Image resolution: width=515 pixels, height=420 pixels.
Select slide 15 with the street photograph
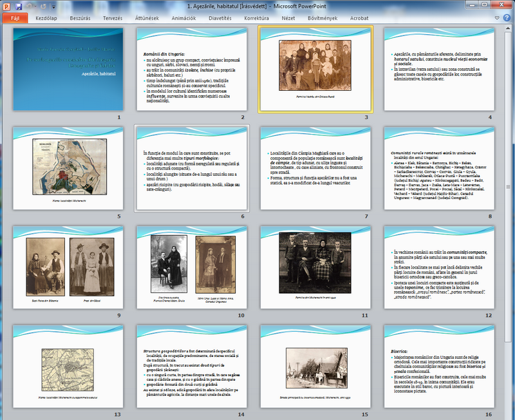315,366
